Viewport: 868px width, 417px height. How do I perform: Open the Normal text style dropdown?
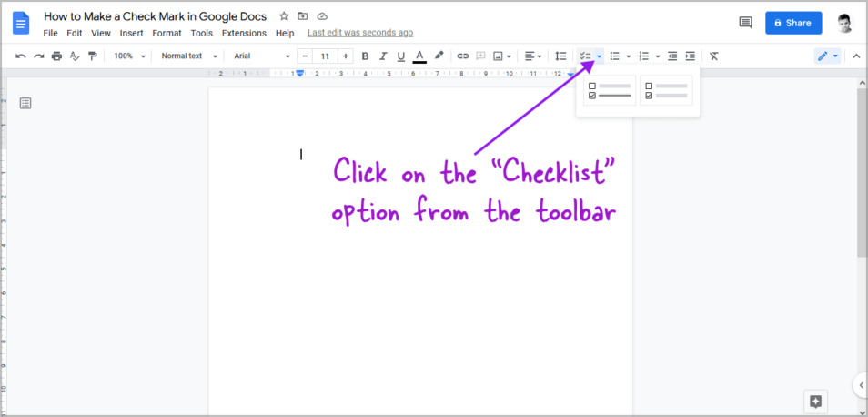[188, 56]
